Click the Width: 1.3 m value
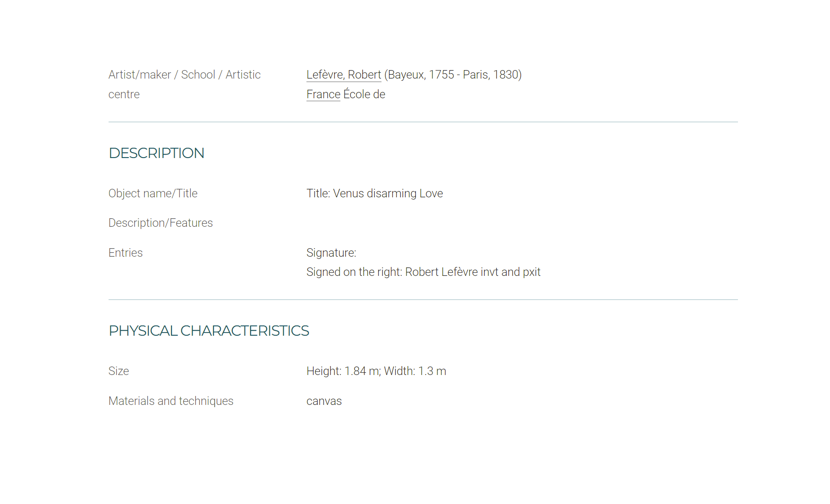Screen dimensions: 830x504 point(415,371)
